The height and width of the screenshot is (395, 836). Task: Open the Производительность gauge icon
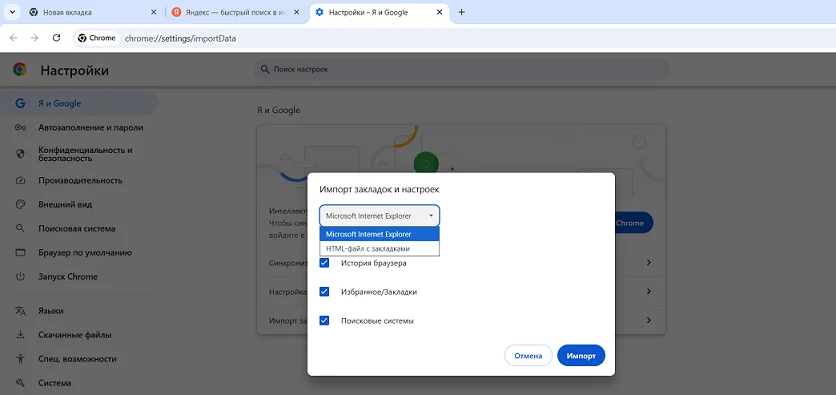[20, 180]
